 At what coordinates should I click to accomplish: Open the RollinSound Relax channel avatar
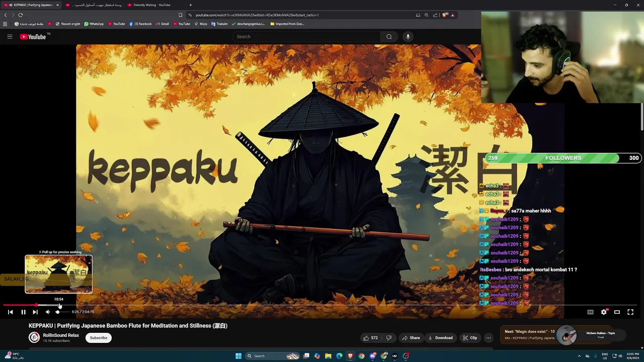pos(34,337)
